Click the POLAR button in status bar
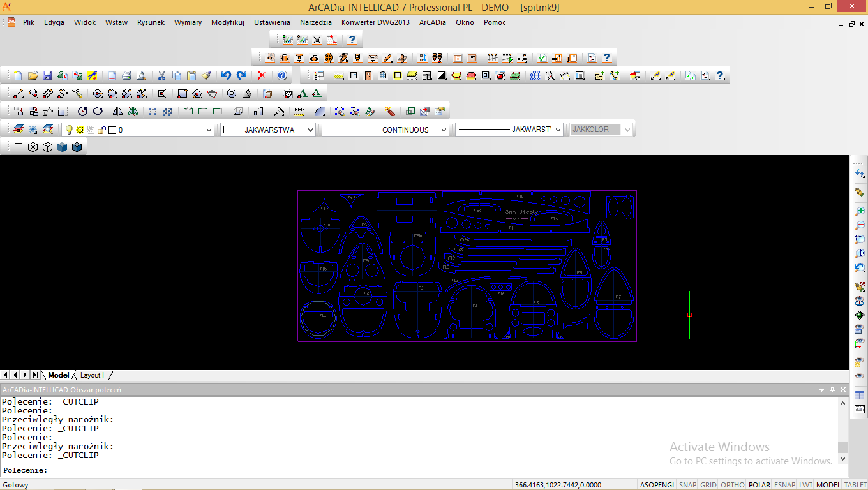 click(759, 485)
